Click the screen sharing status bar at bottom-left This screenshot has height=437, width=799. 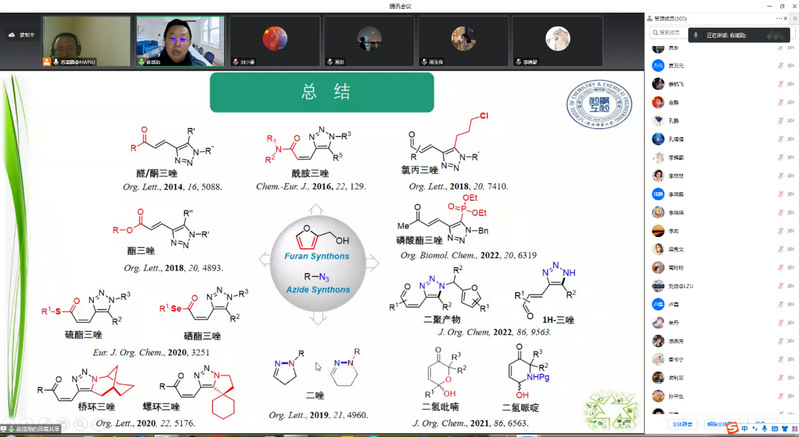coord(35,430)
